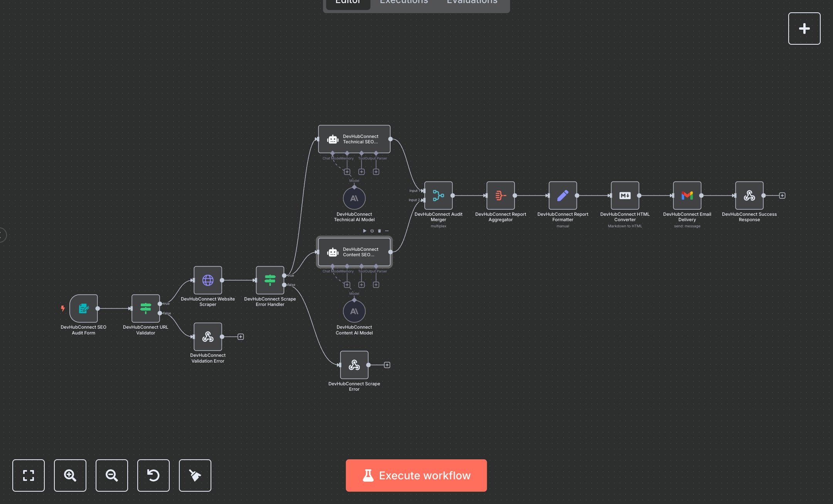Add Memory sub-node to Technical SEO agent
The image size is (833, 504).
point(347,172)
